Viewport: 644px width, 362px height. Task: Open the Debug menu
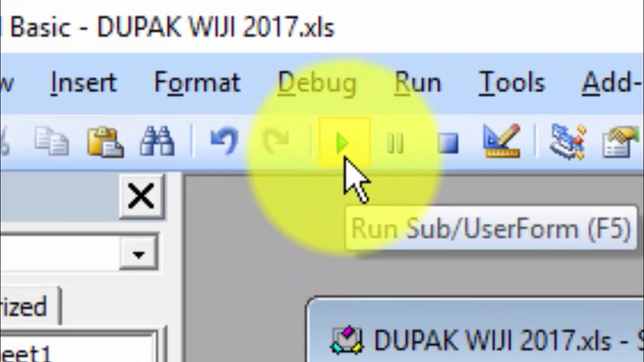(317, 83)
